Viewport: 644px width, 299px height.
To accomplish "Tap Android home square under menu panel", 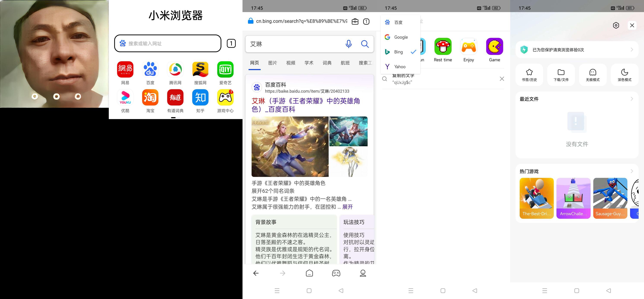I will point(576,291).
